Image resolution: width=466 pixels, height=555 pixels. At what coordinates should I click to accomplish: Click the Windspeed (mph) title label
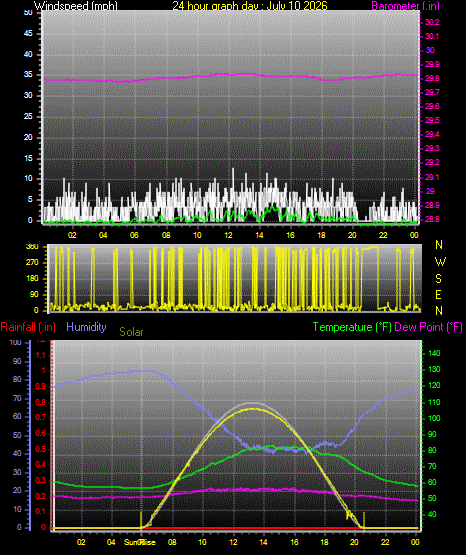[x=75, y=6]
